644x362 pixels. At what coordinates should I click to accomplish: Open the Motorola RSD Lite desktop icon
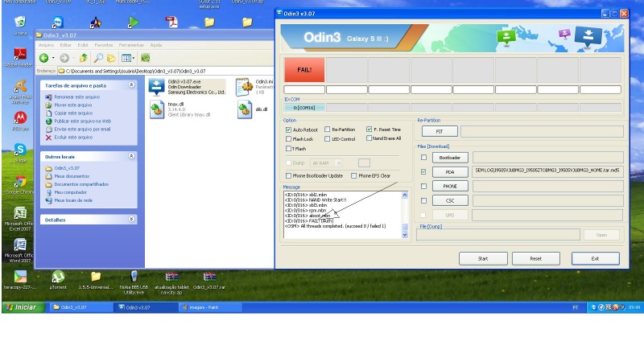20,117
